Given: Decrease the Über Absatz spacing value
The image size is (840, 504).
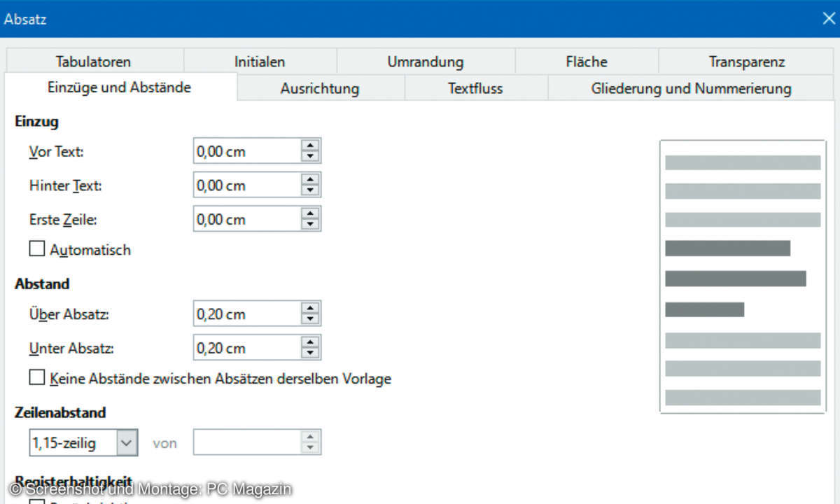Looking at the screenshot, I should (310, 321).
